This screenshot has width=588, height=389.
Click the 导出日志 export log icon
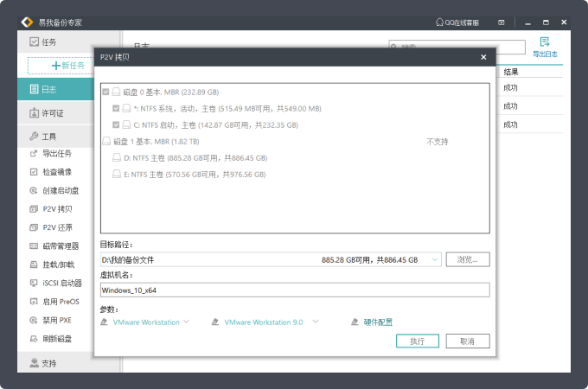click(x=545, y=41)
